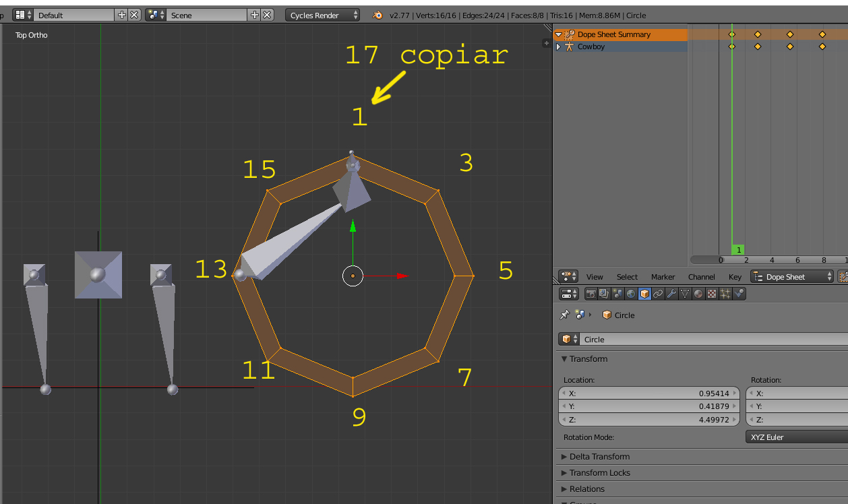
Task: Open the Constraints tab (chain link icon)
Action: (658, 294)
